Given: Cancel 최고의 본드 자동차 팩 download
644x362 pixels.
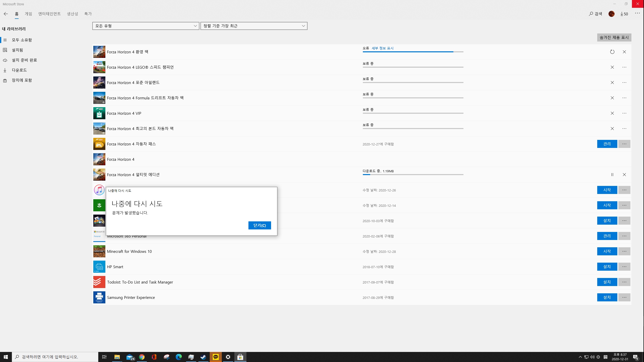Looking at the screenshot, I should 612,129.
